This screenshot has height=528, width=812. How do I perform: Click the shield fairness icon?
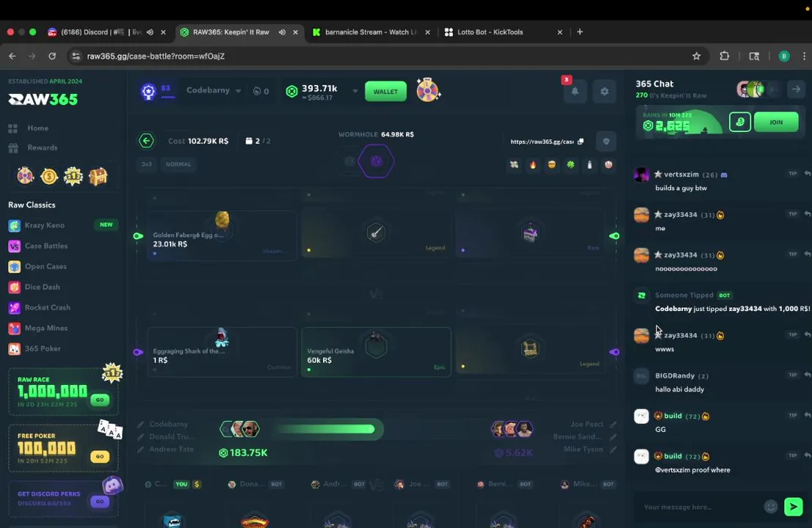pos(606,141)
